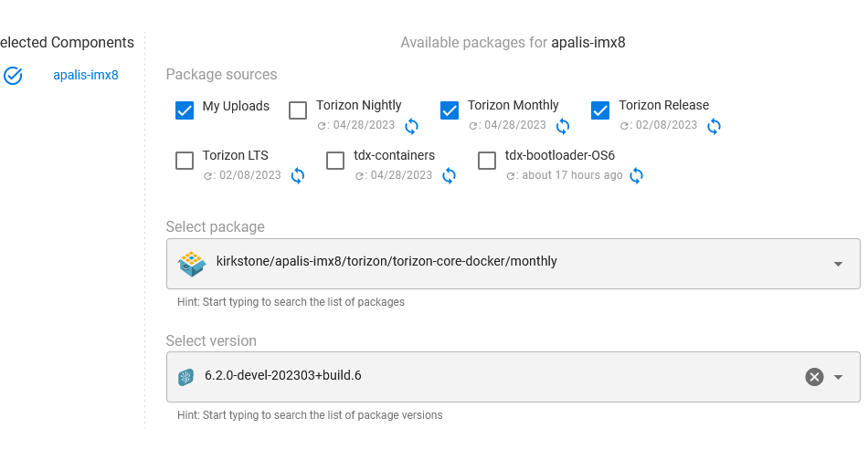Clear the selected version 6.2.0-devel-202303+build.6
The image size is (868, 460).
coord(814,377)
